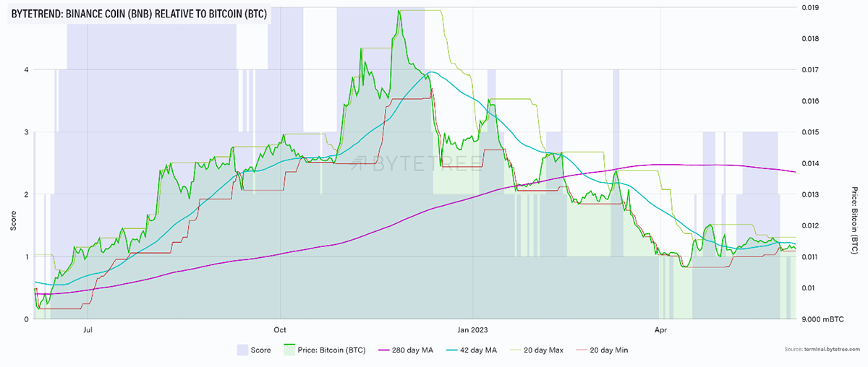
Task: Click the 0.015 price axis value
Action: tap(811, 132)
